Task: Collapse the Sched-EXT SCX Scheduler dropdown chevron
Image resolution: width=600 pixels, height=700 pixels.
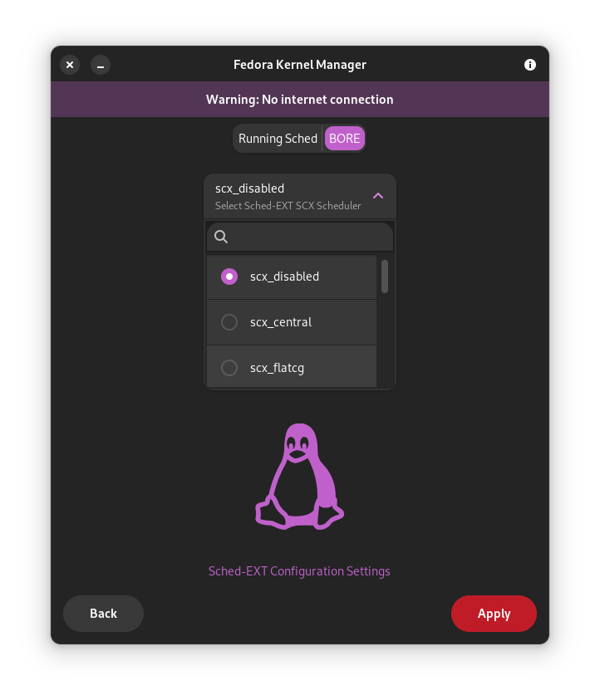Action: pyautogui.click(x=378, y=196)
